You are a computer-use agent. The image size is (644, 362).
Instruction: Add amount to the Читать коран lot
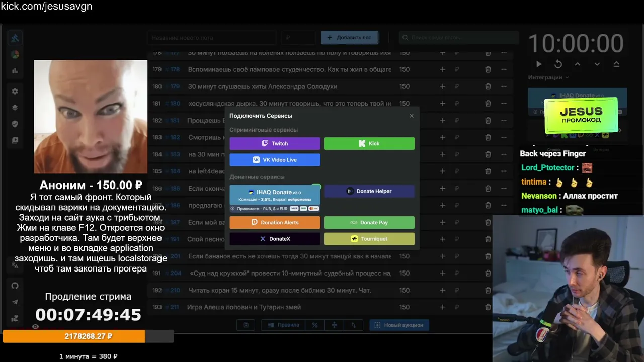pyautogui.click(x=443, y=290)
